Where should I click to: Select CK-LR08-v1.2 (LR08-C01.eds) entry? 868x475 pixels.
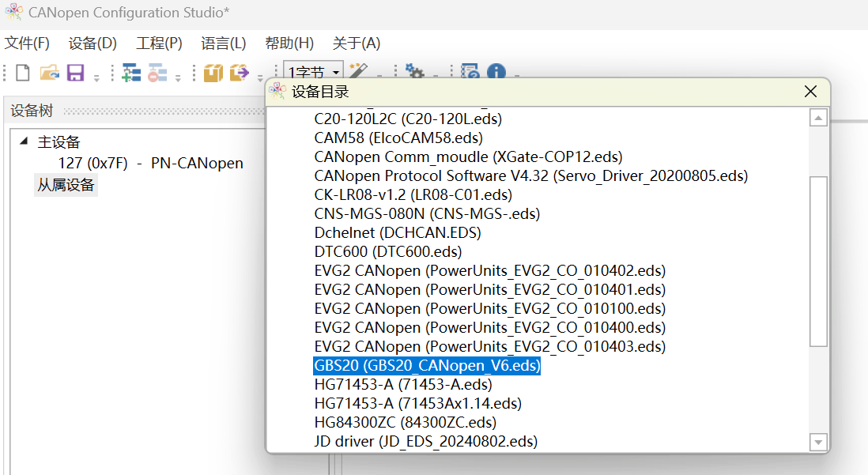click(x=413, y=195)
